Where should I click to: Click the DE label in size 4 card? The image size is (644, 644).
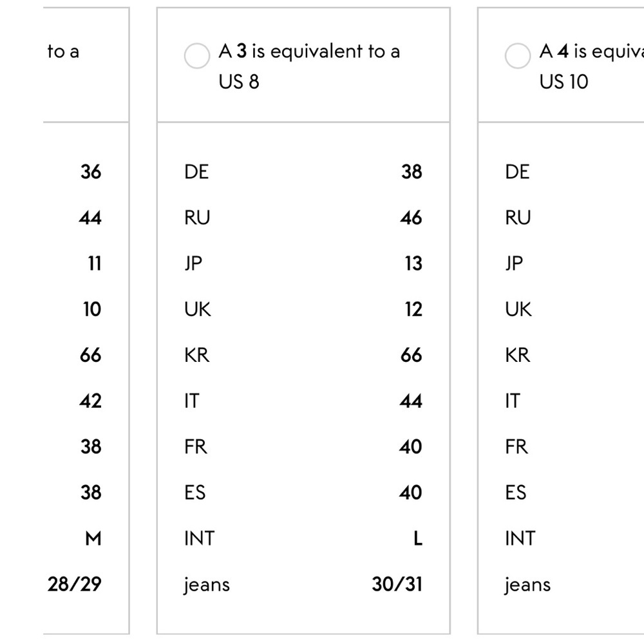518,172
